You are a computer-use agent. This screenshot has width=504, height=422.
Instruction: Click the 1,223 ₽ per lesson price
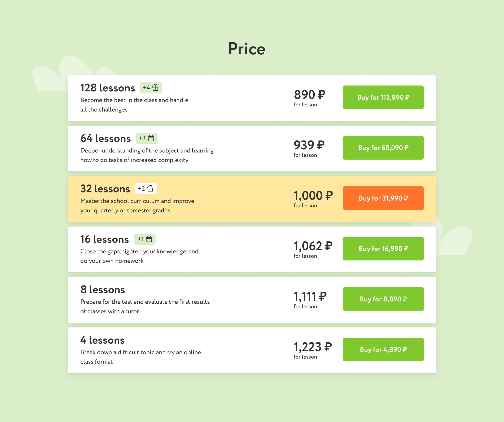312,347
